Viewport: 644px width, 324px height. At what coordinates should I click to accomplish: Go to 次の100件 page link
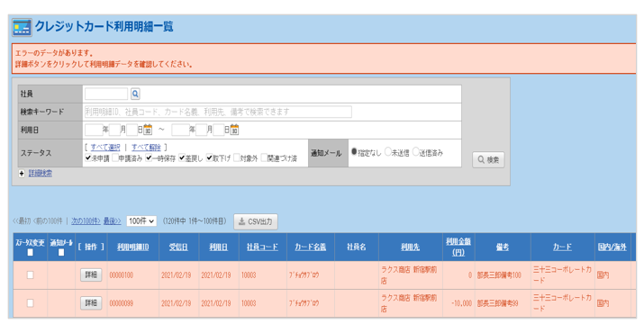pos(86,221)
